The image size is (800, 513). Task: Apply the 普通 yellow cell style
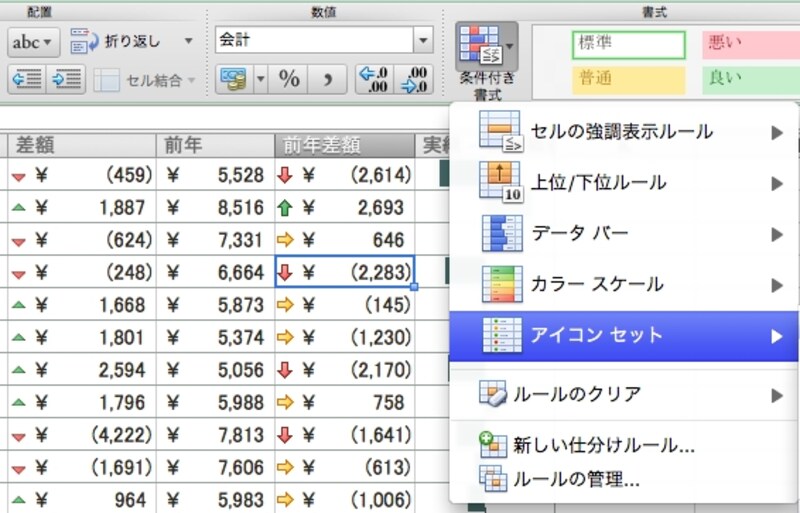tap(629, 81)
